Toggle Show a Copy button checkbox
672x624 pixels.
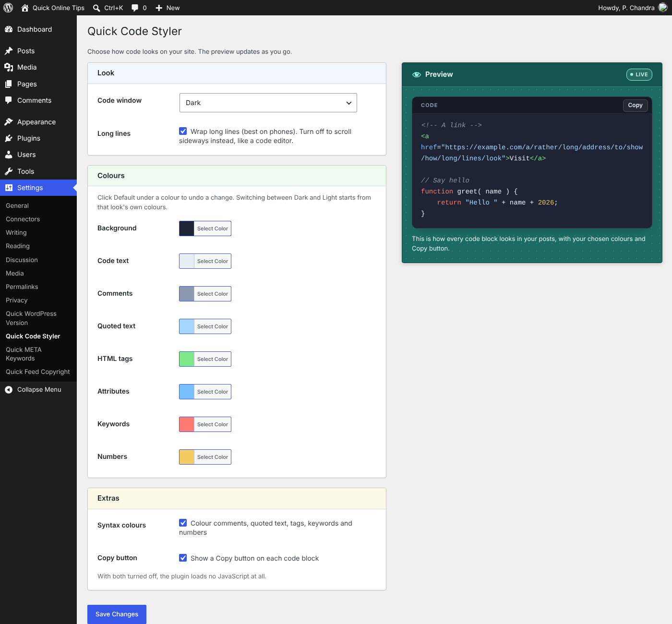tap(183, 558)
